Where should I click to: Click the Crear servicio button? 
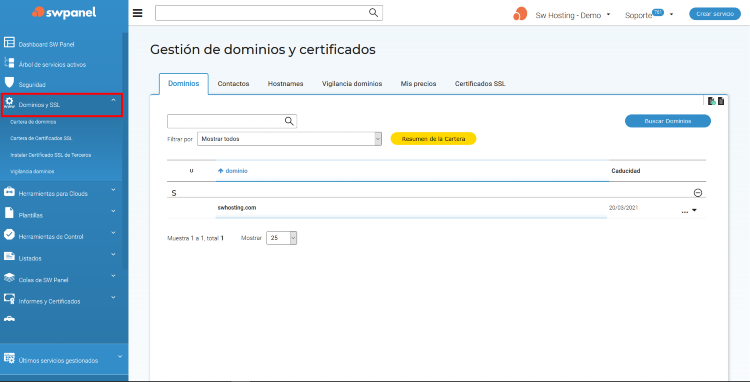[x=715, y=14]
